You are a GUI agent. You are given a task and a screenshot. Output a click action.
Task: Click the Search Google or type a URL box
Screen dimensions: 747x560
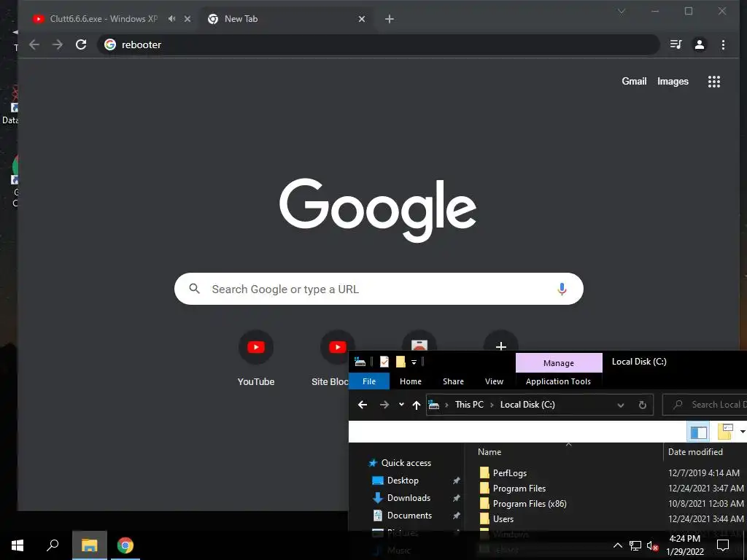[x=379, y=289]
